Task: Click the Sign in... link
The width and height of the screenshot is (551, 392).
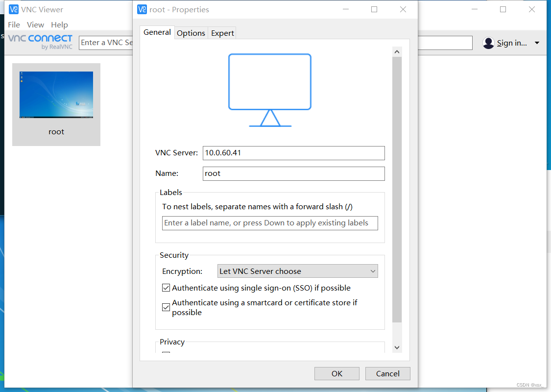Action: click(x=512, y=43)
